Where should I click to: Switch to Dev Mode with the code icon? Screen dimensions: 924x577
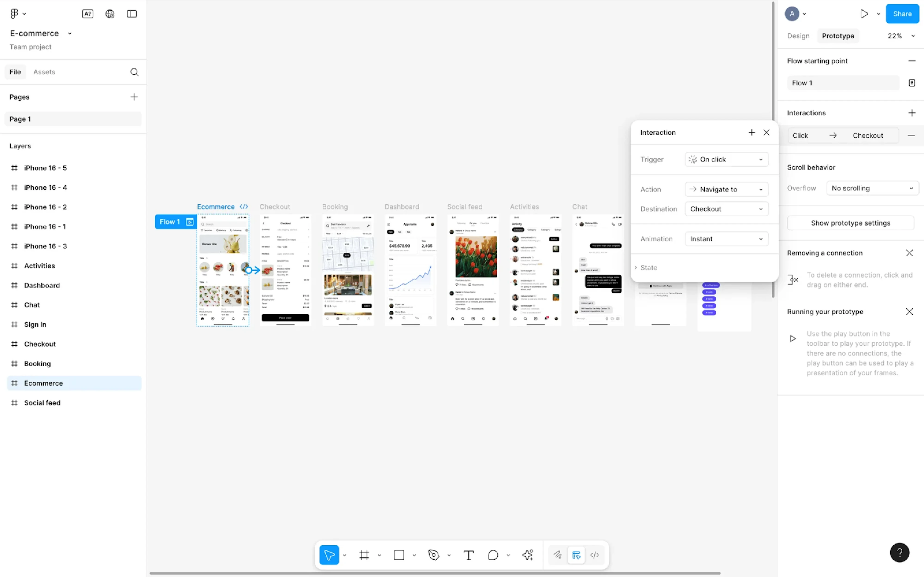click(x=594, y=555)
